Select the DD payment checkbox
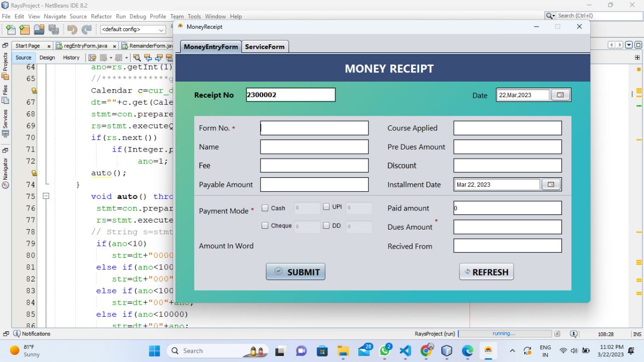644x362 pixels. [326, 226]
